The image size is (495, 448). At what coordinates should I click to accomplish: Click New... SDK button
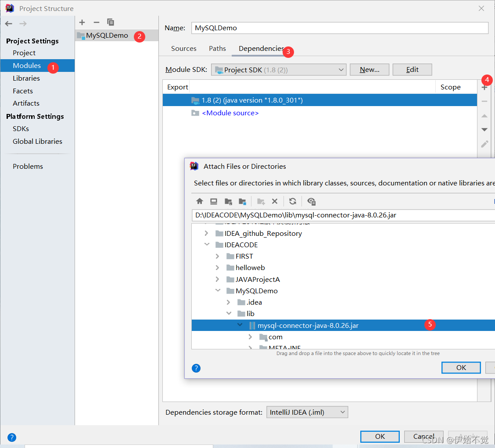[x=369, y=70]
